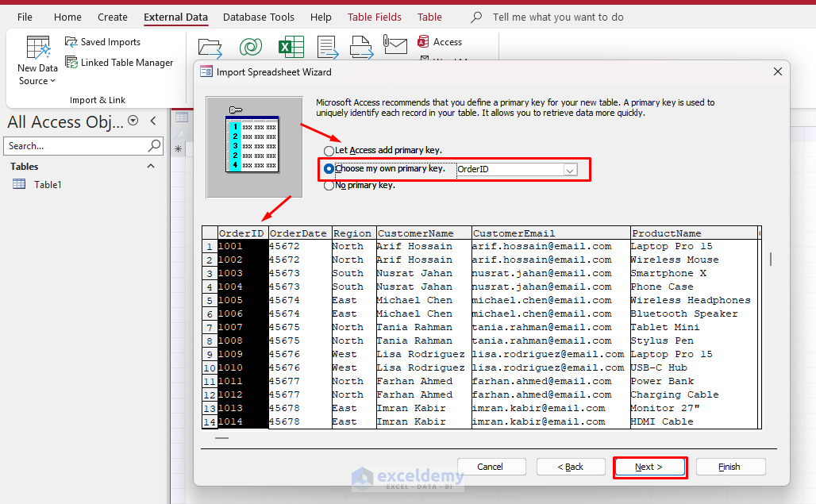Click the Region column header
The width and height of the screenshot is (816, 504).
353,233
